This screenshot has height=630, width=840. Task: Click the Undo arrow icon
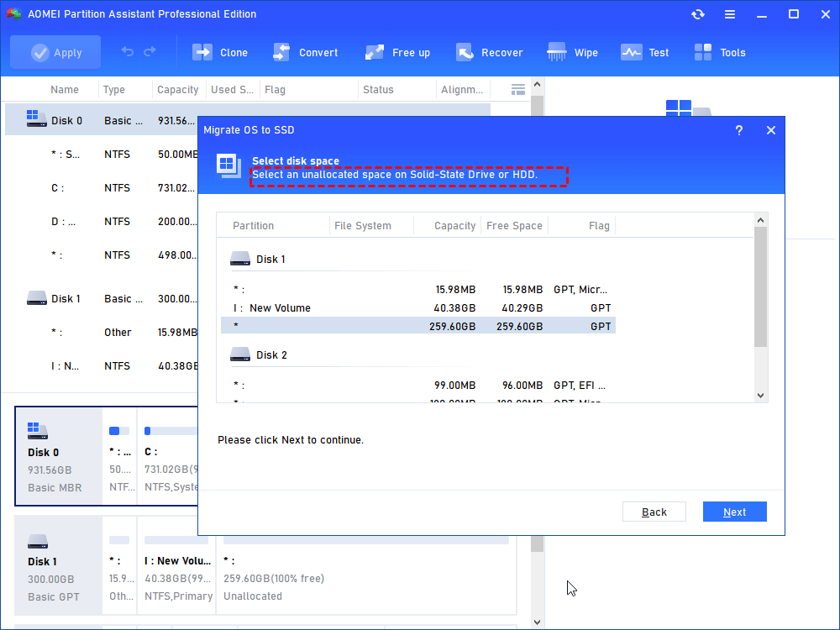[x=128, y=51]
